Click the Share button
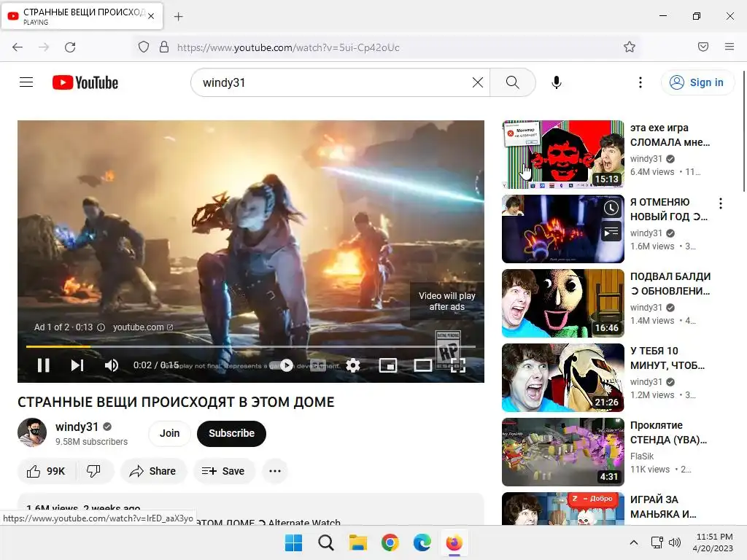Viewport: 747px width, 560px height. (x=153, y=471)
